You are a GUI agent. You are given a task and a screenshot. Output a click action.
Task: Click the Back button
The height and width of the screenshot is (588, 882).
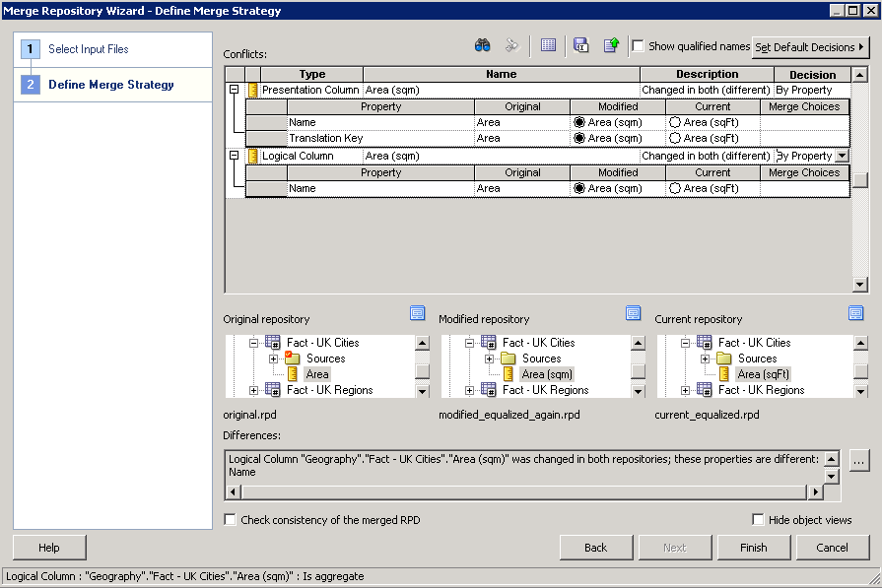click(595, 548)
